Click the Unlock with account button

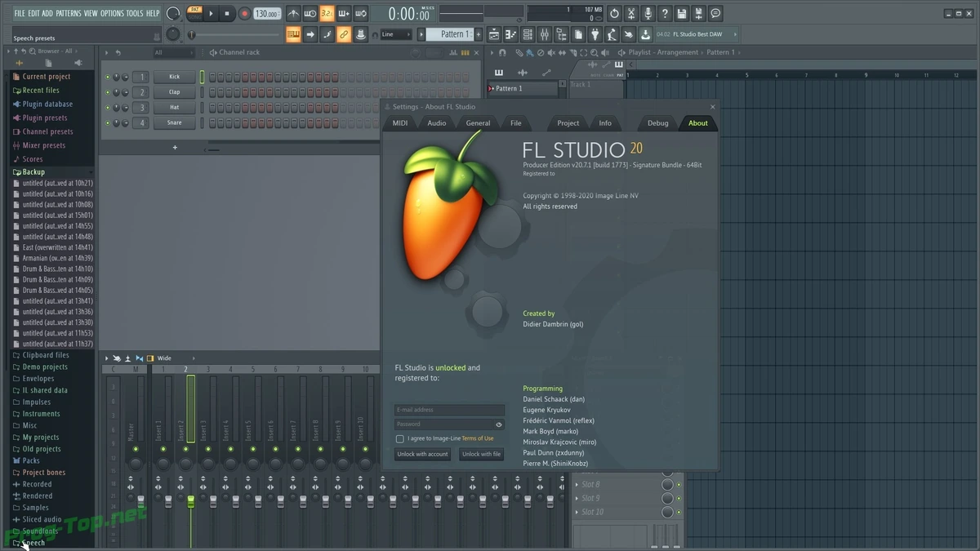[422, 454]
